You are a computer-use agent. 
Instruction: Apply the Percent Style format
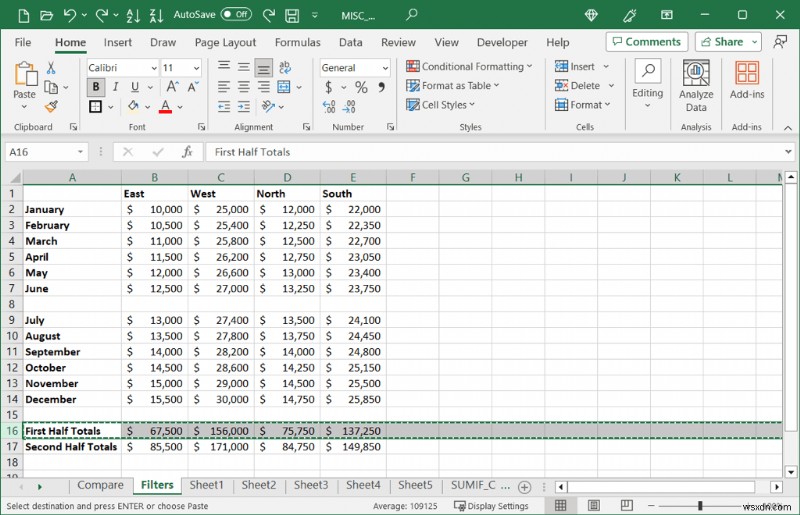coord(361,87)
